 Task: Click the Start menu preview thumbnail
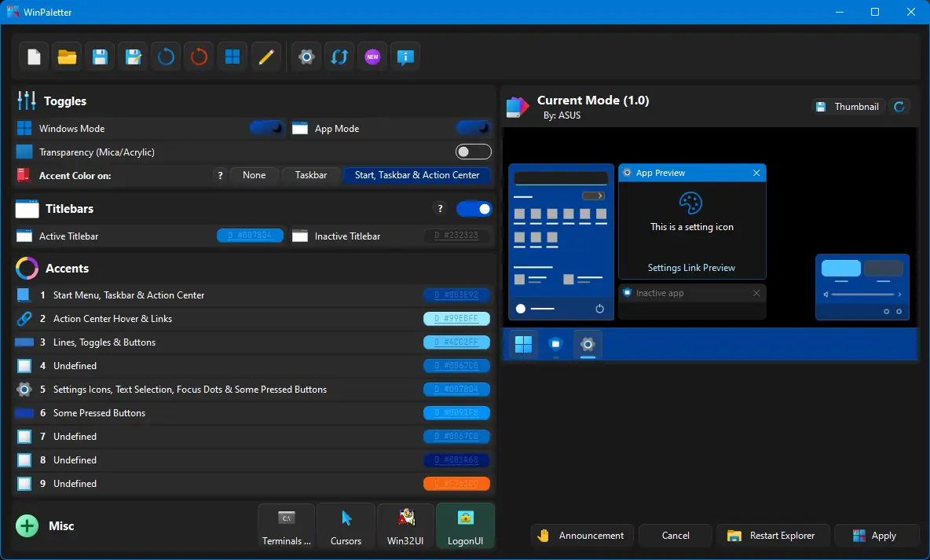[561, 242]
